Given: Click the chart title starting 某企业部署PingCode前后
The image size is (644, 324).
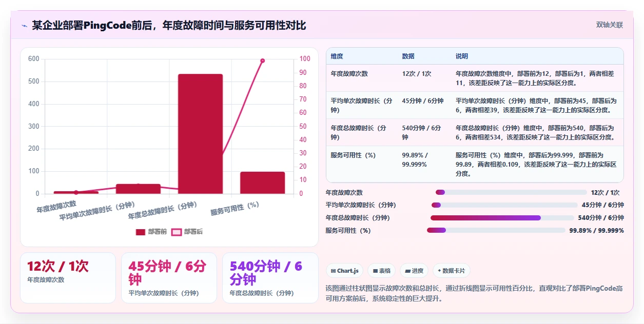Looking at the screenshot, I should pos(169,25).
